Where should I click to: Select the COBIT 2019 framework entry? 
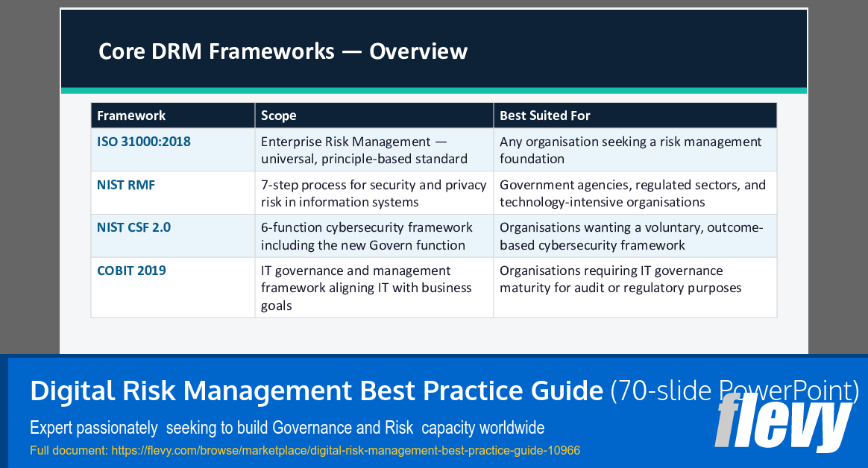(131, 271)
